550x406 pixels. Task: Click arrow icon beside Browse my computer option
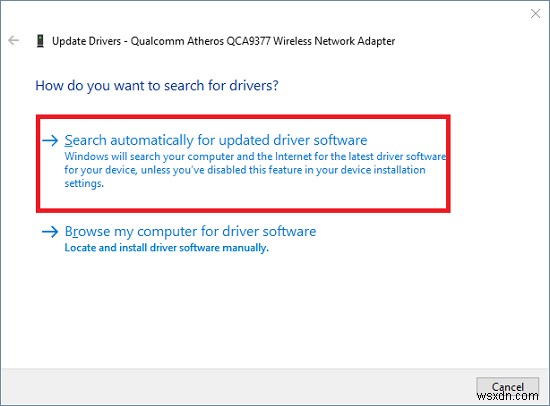[50, 232]
